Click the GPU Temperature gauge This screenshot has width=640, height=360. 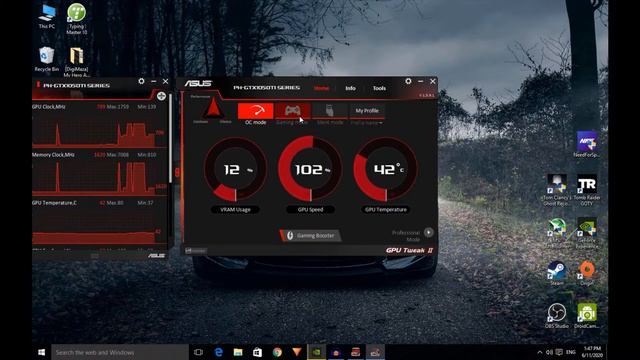tap(385, 169)
